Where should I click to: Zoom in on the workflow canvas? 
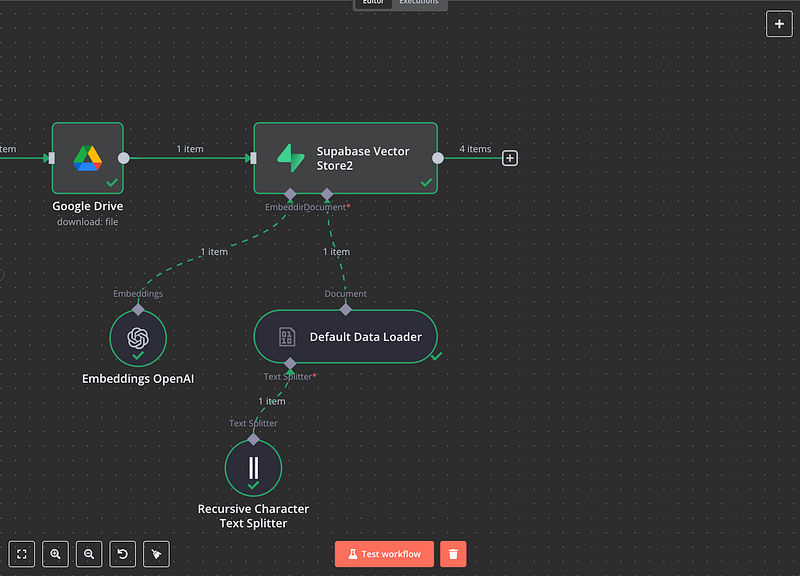coord(55,554)
